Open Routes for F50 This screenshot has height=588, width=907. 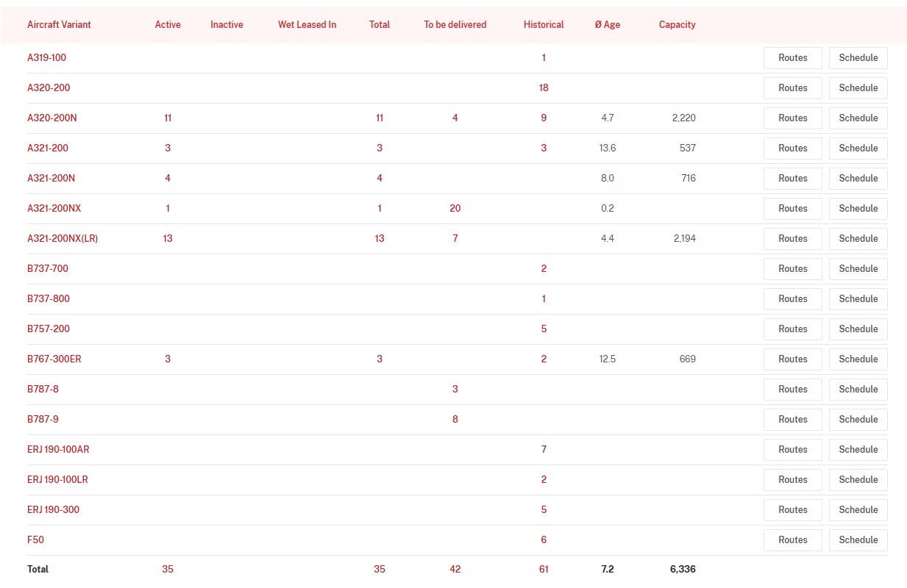coord(793,540)
